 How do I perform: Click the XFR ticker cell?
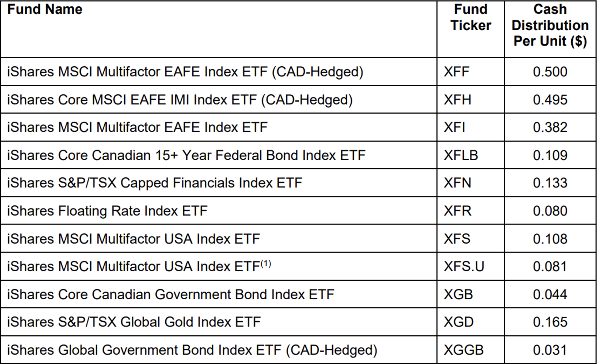point(458,211)
